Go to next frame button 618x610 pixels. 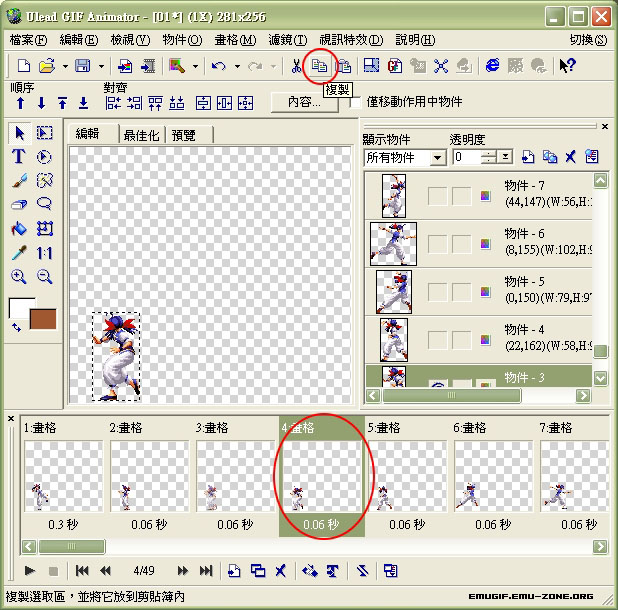pos(182,571)
